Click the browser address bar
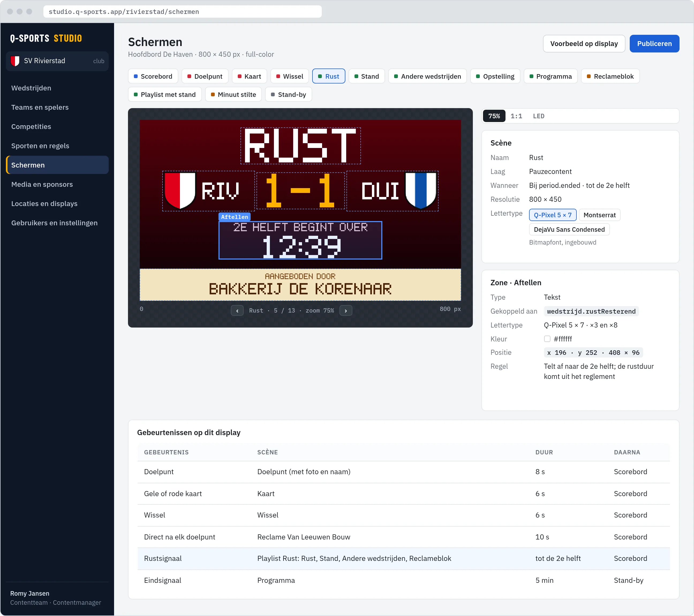Viewport: 694px width, 616px height. [x=182, y=12]
